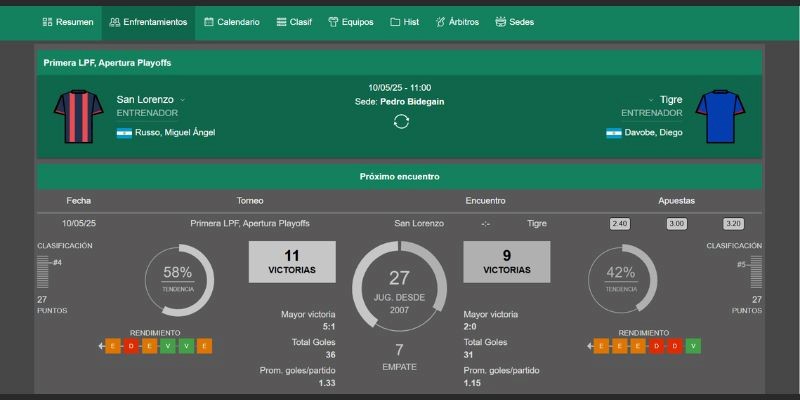Open the Sedes tab
This screenshot has width=800, height=400.
(515, 22)
